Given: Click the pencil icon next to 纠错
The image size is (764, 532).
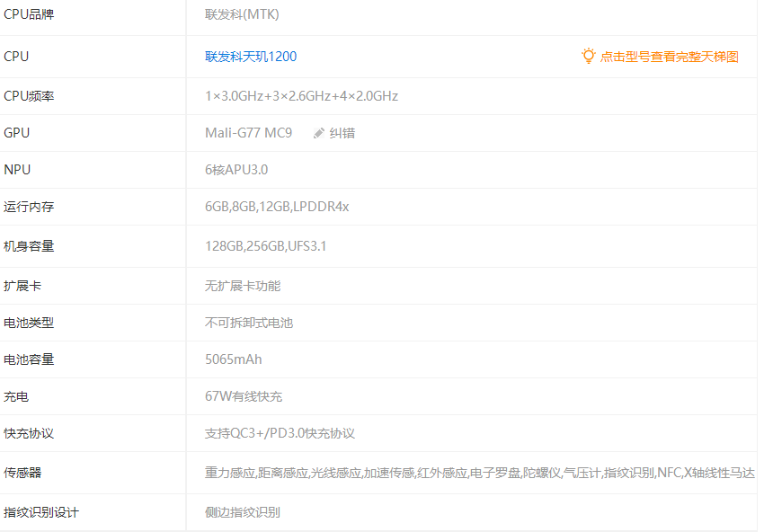Looking at the screenshot, I should pyautogui.click(x=319, y=133).
